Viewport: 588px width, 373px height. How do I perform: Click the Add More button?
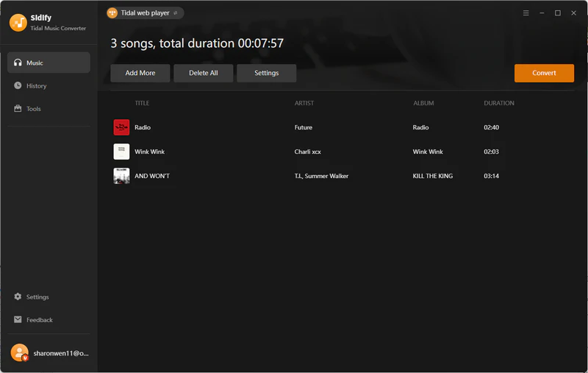(x=140, y=73)
